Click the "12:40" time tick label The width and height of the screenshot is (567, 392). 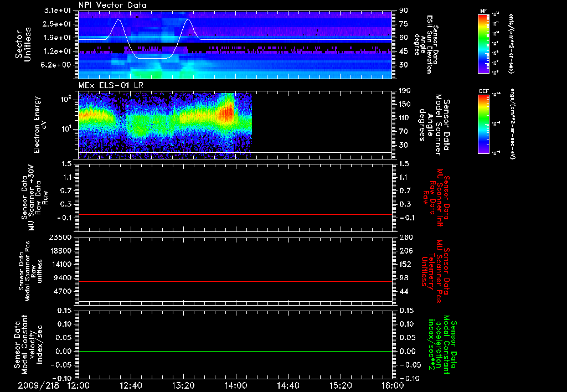click(x=131, y=385)
